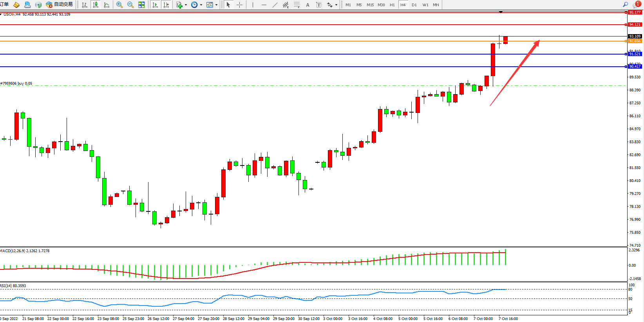Click the 自动交易 auto-trading button
Viewport: 644px width, 322px height.
[x=60, y=5]
